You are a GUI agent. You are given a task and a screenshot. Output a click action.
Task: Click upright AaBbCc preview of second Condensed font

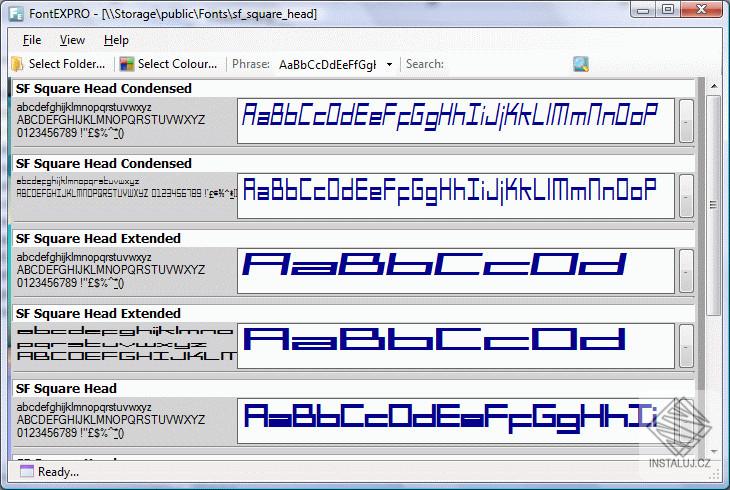(455, 196)
